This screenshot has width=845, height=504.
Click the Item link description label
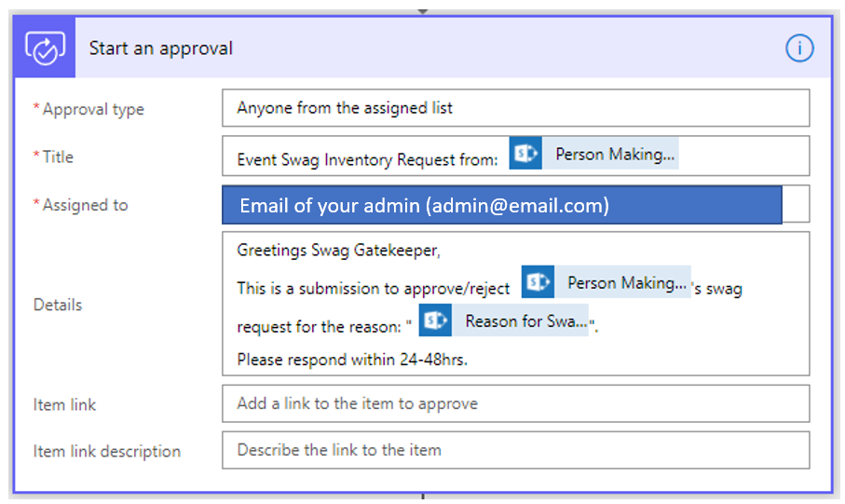coord(106,451)
